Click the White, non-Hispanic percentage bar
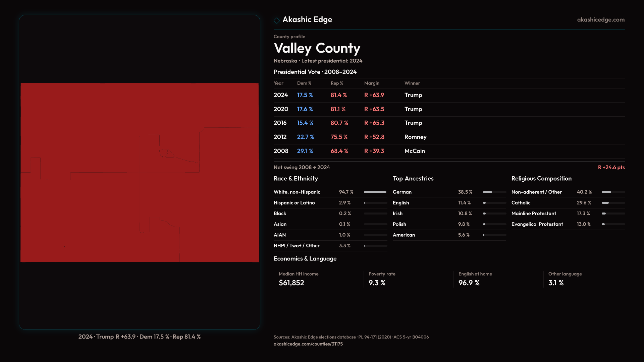The height and width of the screenshot is (362, 644). pos(375,192)
